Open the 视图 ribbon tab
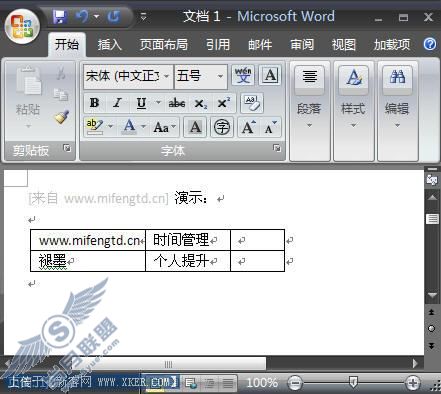 click(x=344, y=45)
